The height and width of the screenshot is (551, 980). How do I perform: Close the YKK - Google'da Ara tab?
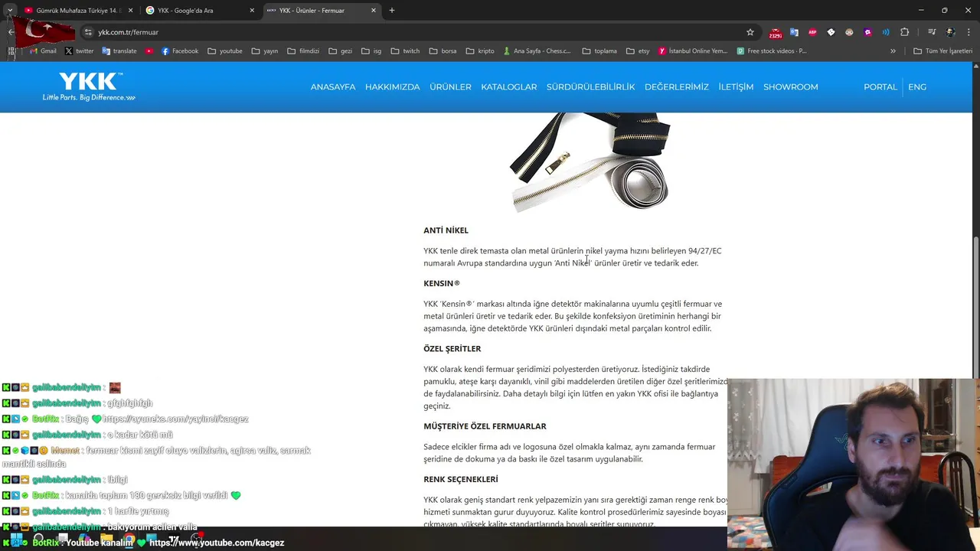click(252, 10)
